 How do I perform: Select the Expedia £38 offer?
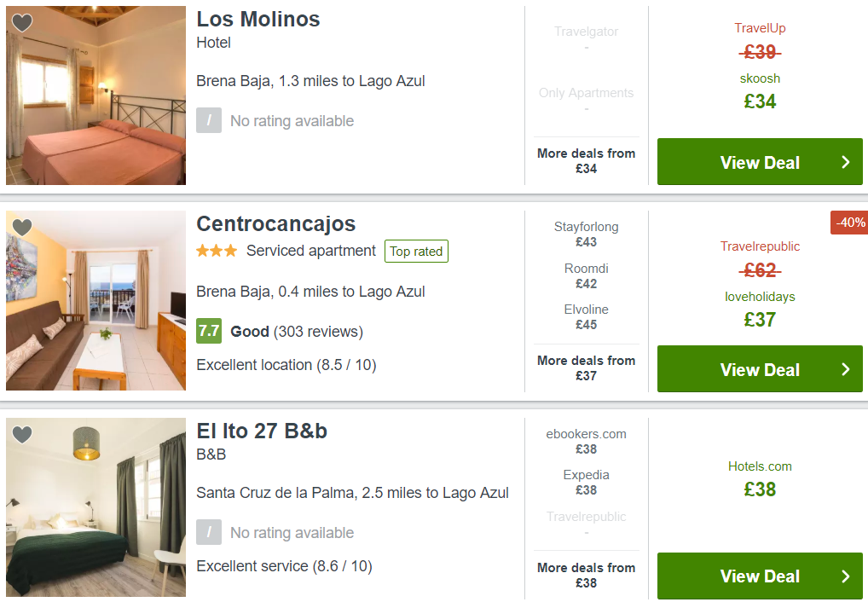(586, 483)
